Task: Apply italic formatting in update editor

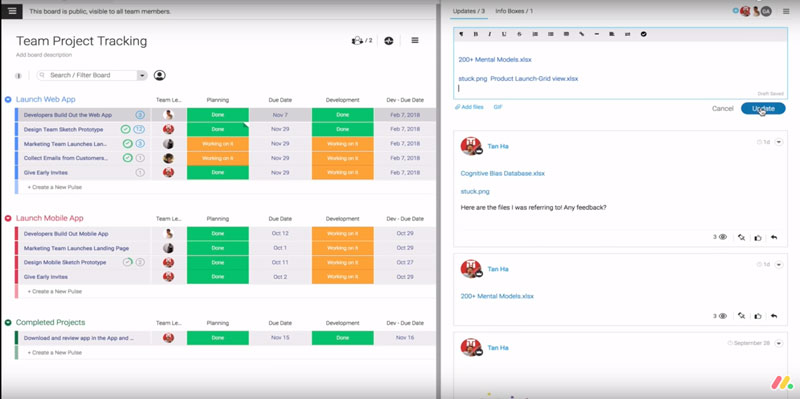Action: click(489, 34)
